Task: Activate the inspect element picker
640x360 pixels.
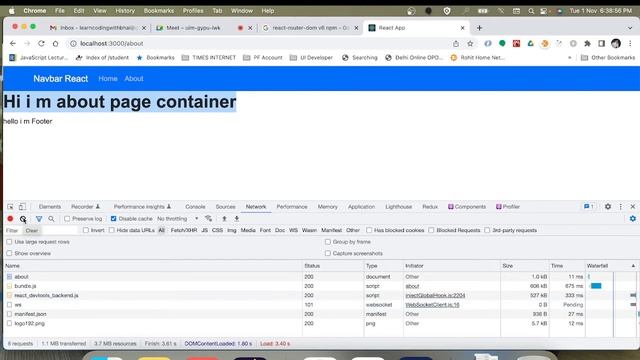Action: [10, 207]
